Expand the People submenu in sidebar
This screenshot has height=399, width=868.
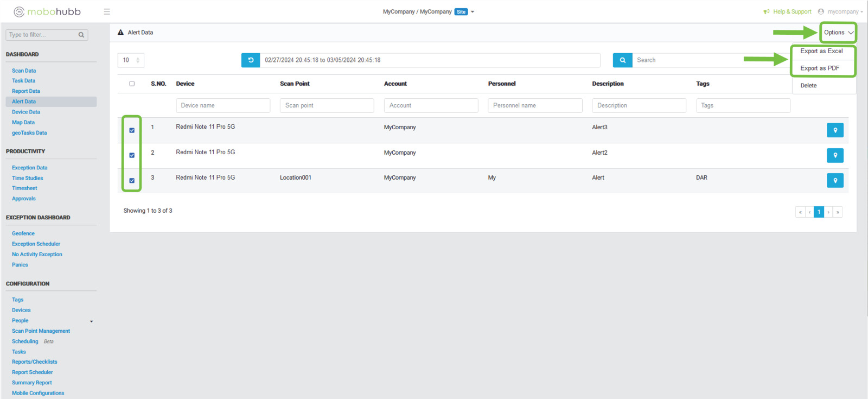(x=91, y=321)
